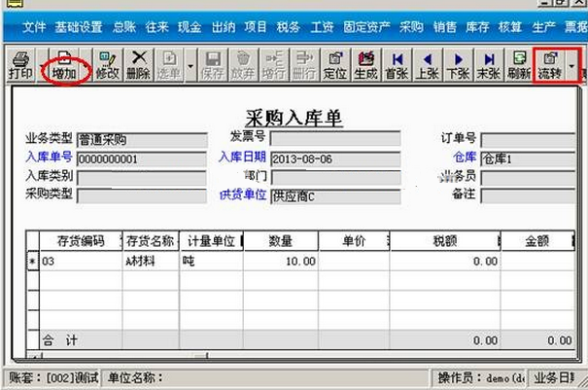Go to first record with 首张
This screenshot has height=390, width=588.
(x=397, y=65)
